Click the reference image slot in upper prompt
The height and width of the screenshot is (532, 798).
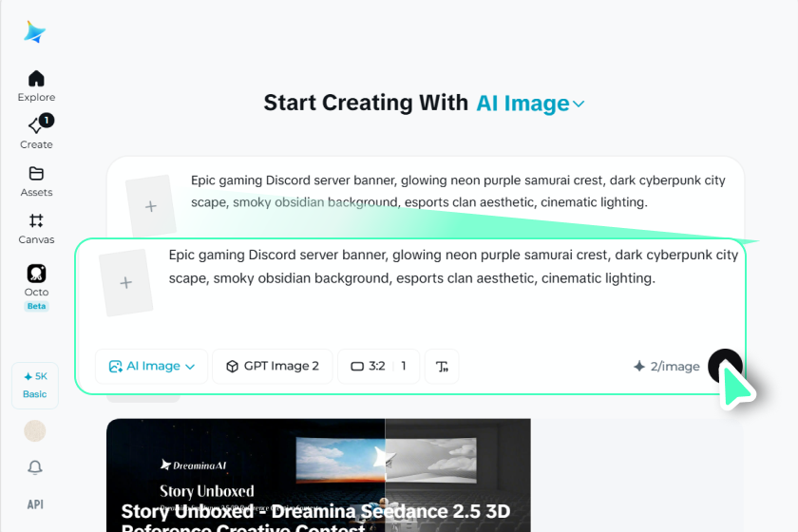(x=151, y=206)
